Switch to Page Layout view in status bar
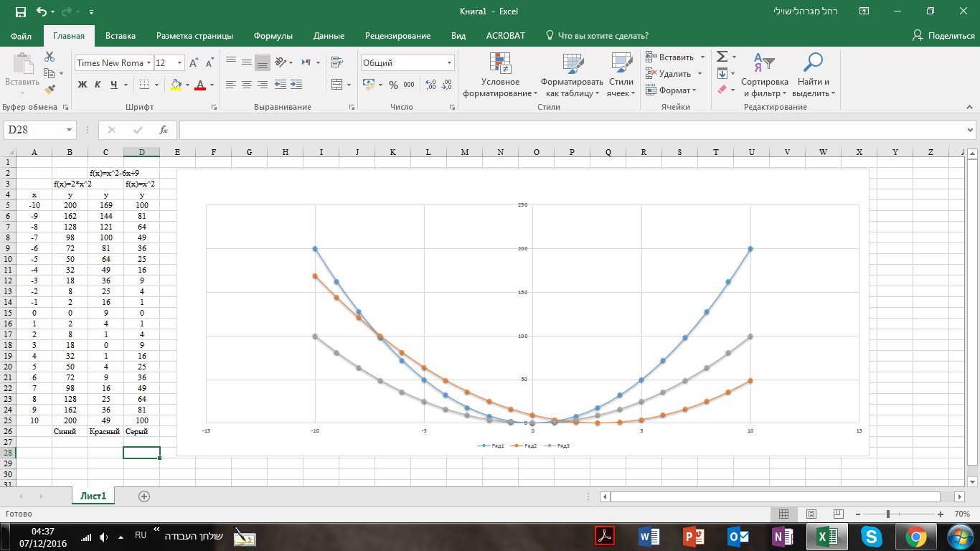Image resolution: width=980 pixels, height=551 pixels. click(811, 514)
